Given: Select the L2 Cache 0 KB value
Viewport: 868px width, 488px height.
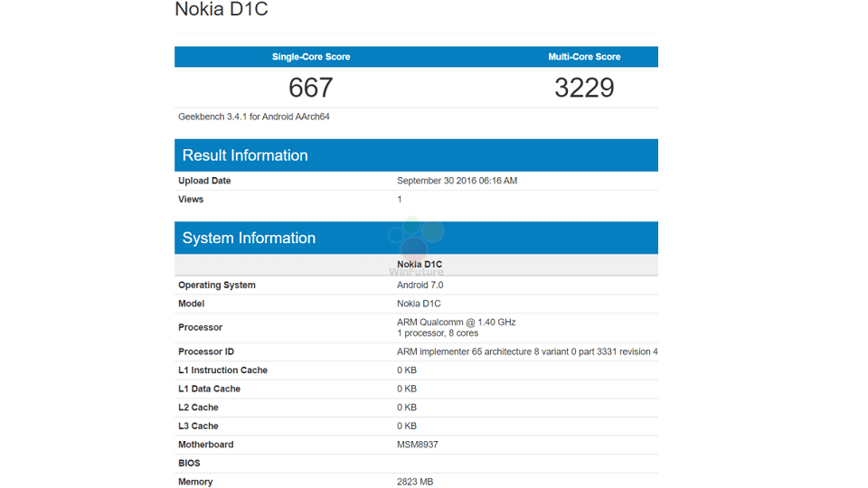Looking at the screenshot, I should click(407, 408).
